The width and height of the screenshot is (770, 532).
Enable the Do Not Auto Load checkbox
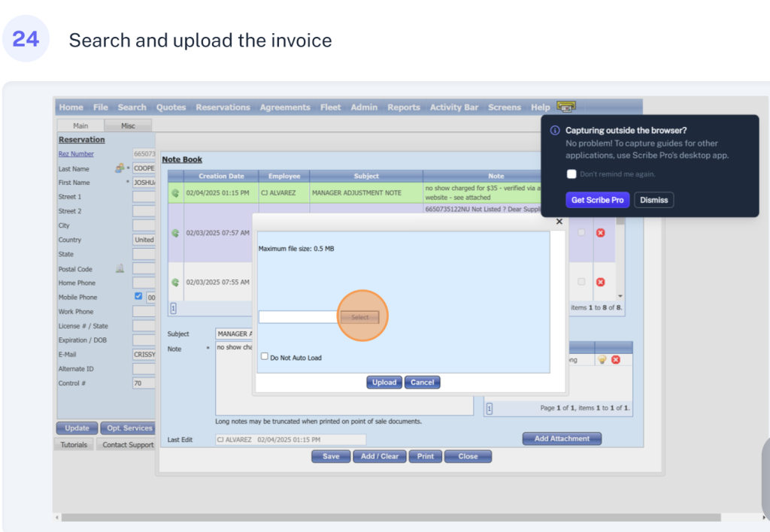265,357
